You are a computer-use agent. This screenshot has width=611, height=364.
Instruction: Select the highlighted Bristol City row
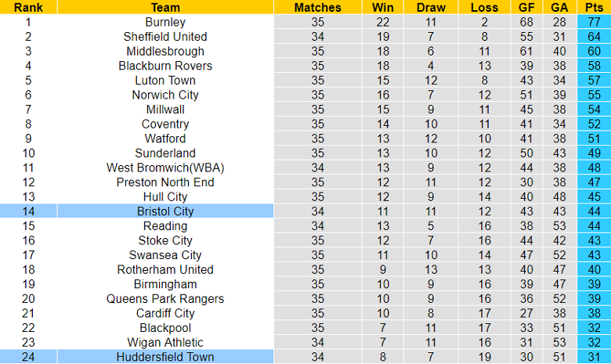point(305,211)
